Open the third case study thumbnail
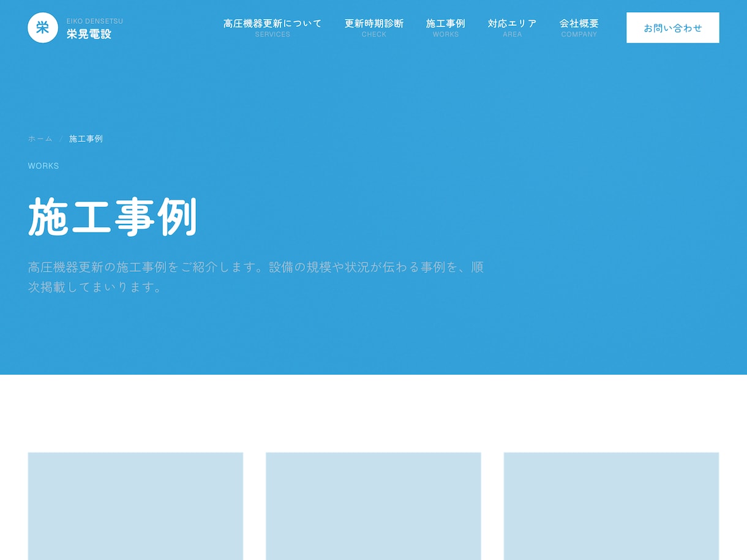 coord(611,506)
